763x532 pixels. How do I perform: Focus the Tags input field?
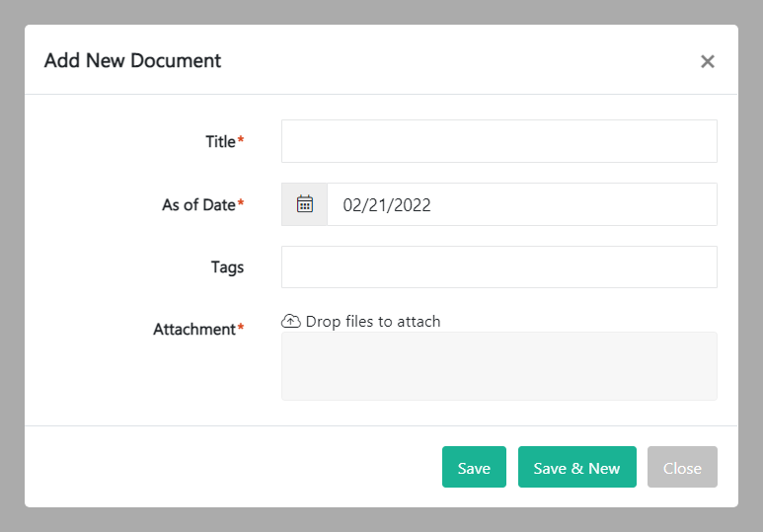tap(498, 266)
